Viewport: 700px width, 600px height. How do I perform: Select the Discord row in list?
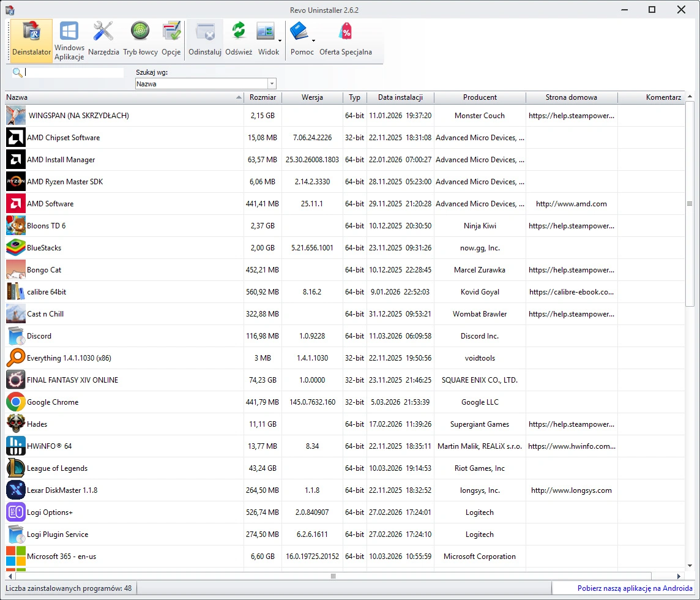(x=39, y=336)
